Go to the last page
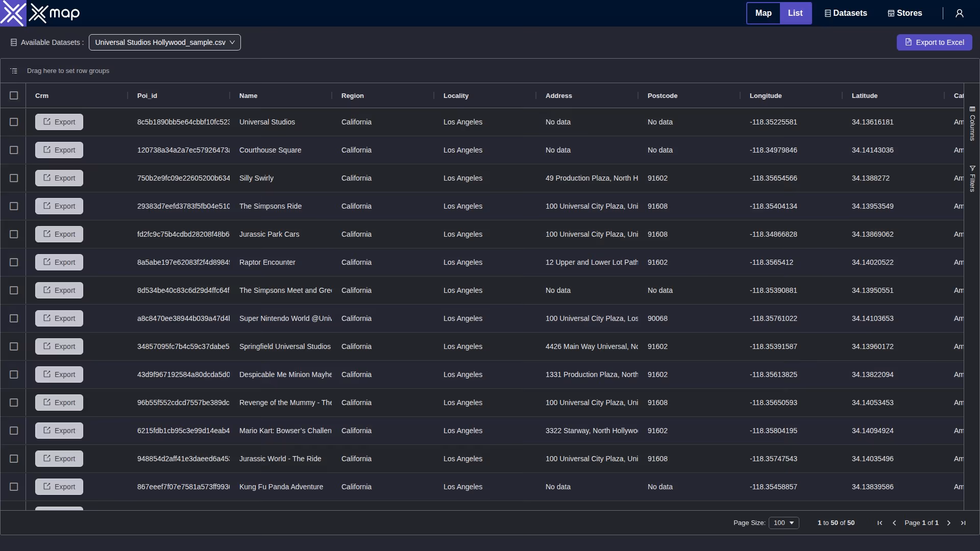 963,523
